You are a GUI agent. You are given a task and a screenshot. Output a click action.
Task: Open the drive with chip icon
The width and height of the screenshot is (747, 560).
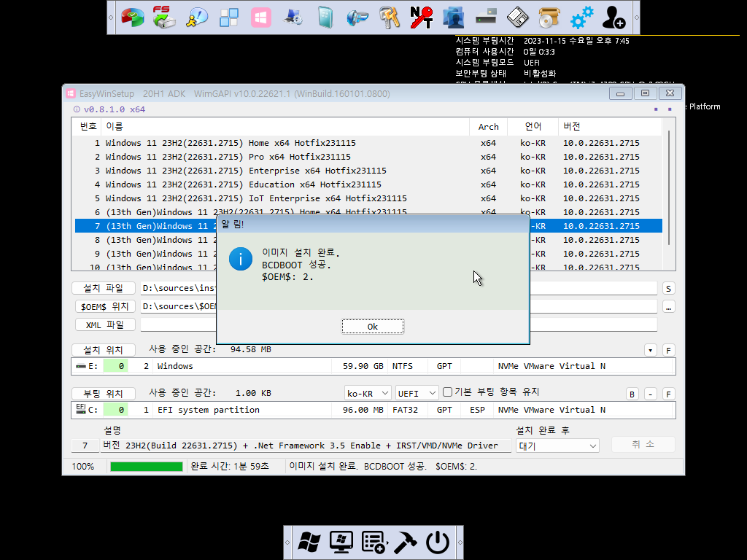(x=485, y=17)
